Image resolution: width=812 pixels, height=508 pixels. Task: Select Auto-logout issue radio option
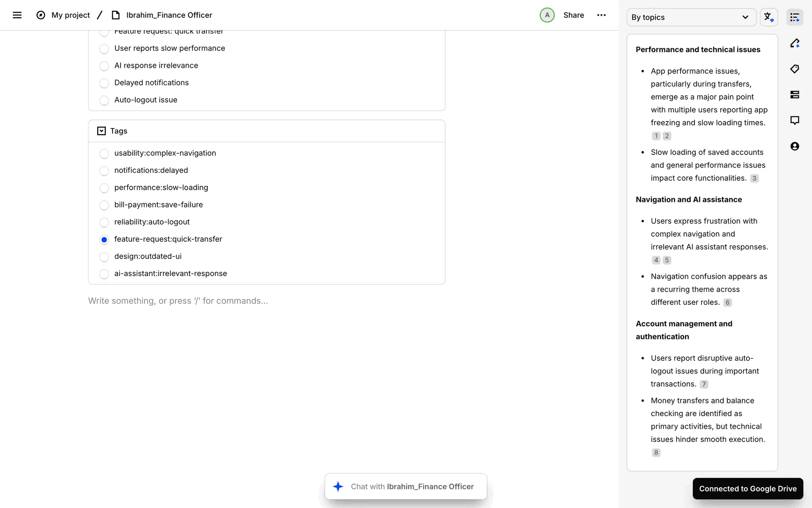point(104,100)
